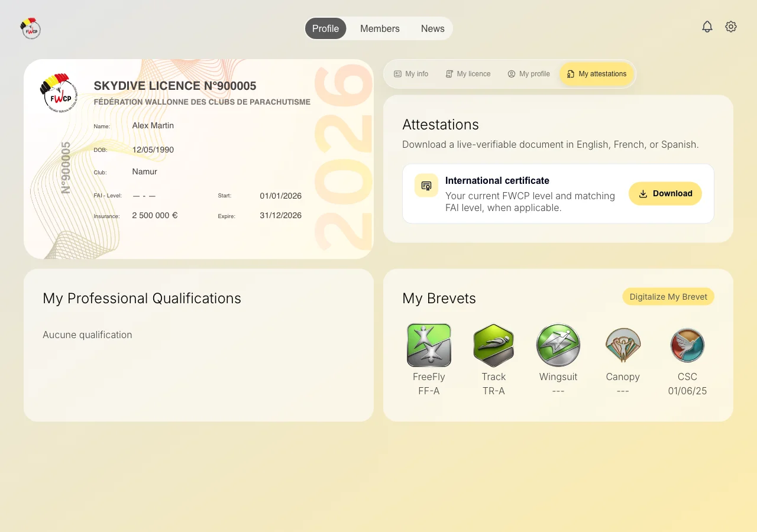
Task: Select the FreeFly brevet badge
Action: pos(429,345)
